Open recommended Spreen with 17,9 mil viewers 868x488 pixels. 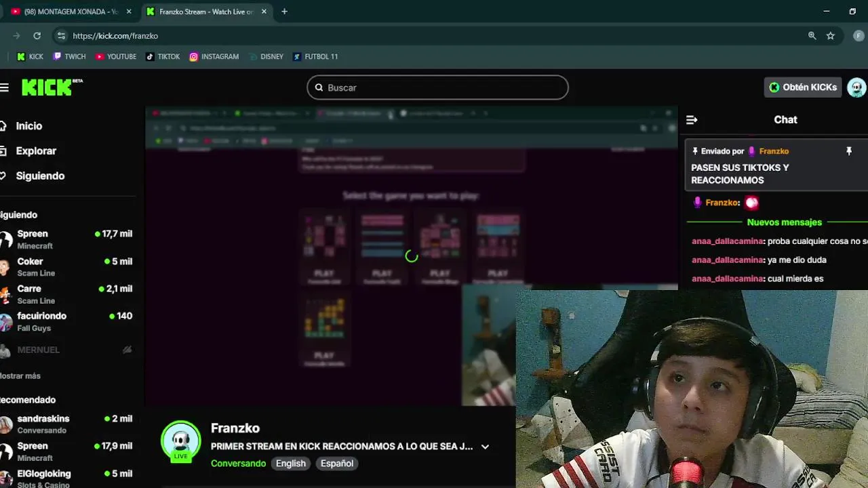66,451
